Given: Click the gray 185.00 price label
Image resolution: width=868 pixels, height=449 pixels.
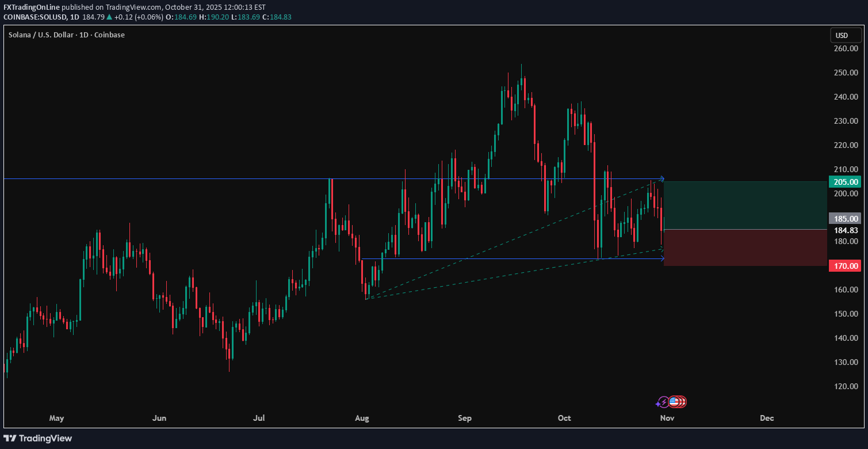Looking at the screenshot, I should [x=846, y=219].
